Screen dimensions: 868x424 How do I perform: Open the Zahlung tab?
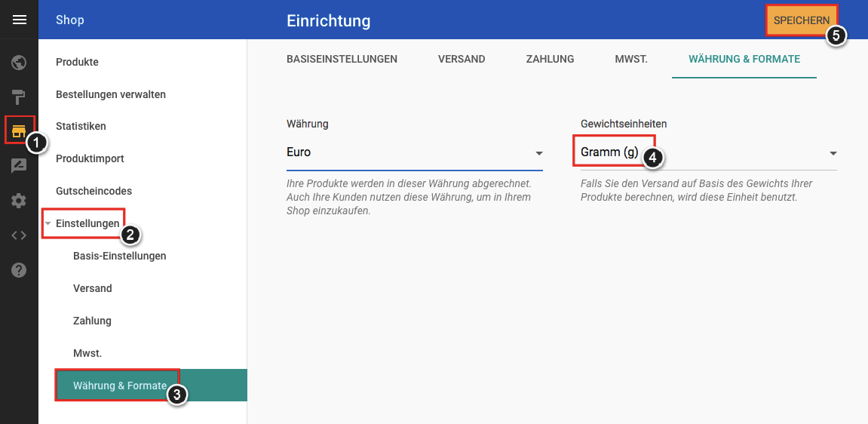point(550,59)
